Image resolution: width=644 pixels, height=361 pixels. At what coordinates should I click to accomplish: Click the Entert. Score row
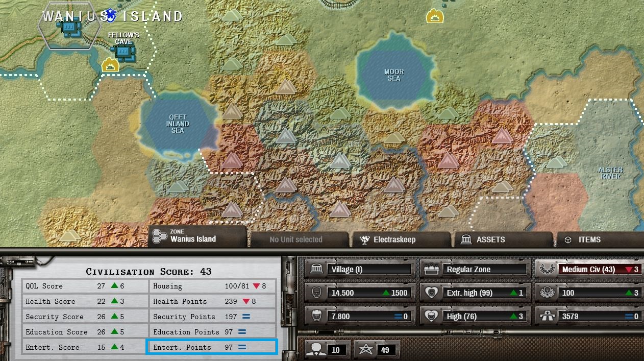(85, 347)
